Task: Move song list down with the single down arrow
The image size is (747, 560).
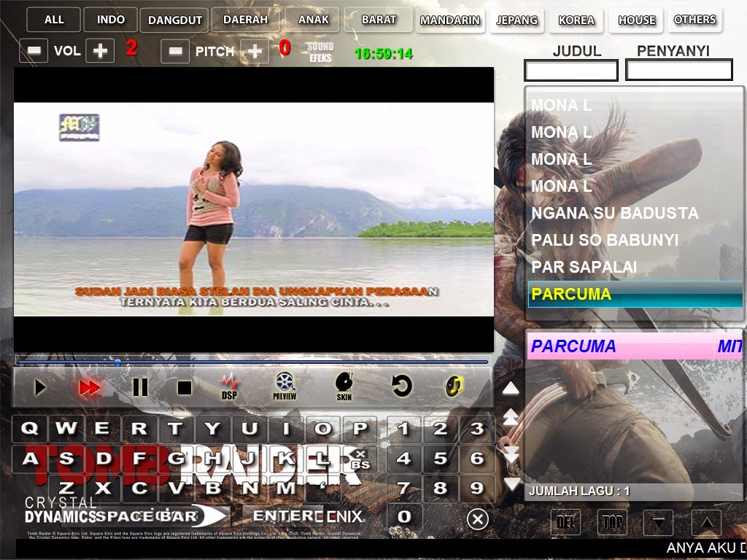Action: (512, 484)
